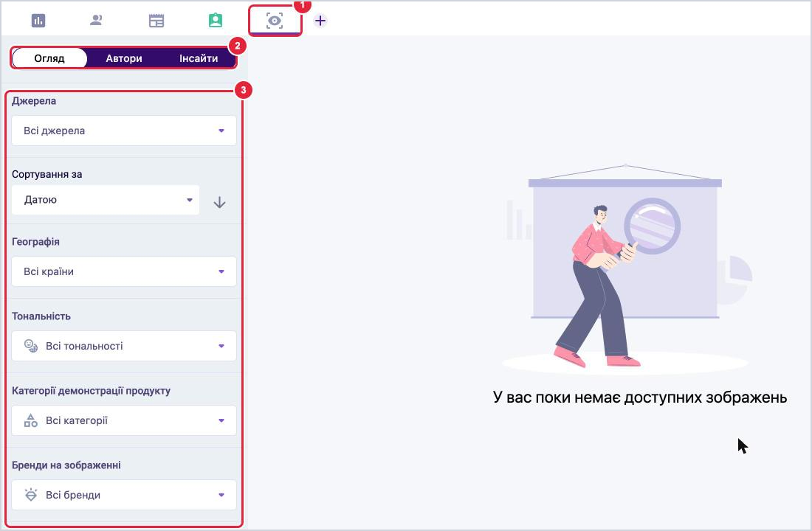Click the Тональність label
Image resolution: width=812 pixels, height=531 pixels.
(x=41, y=316)
